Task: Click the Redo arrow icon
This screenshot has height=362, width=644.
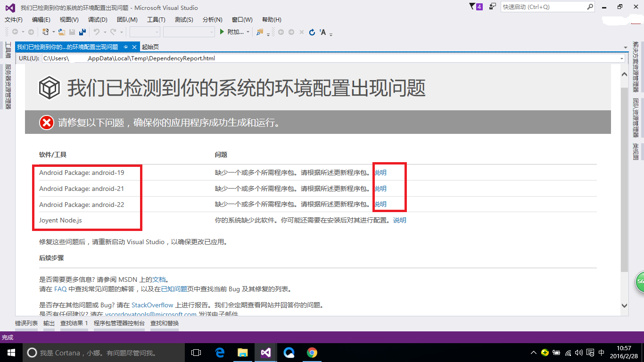Action: click(113, 32)
